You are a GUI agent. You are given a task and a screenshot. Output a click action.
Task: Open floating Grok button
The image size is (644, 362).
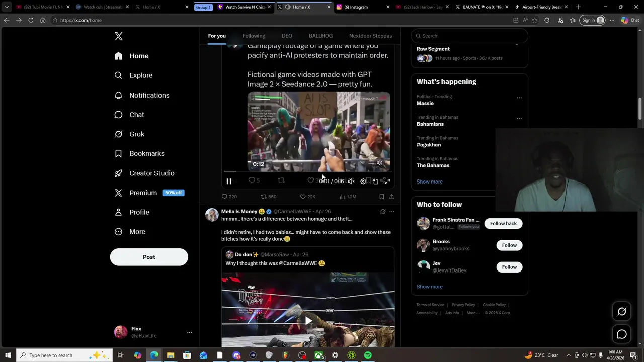pos(622,312)
